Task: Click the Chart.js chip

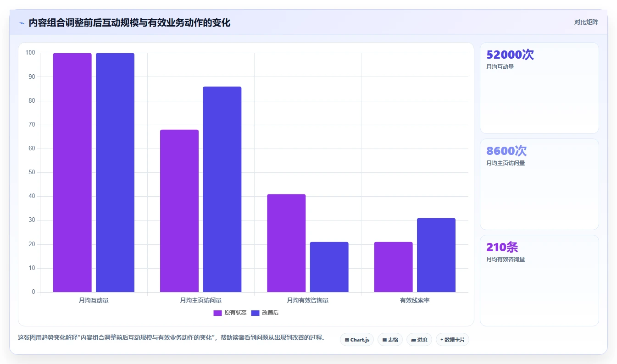Action: click(x=357, y=340)
